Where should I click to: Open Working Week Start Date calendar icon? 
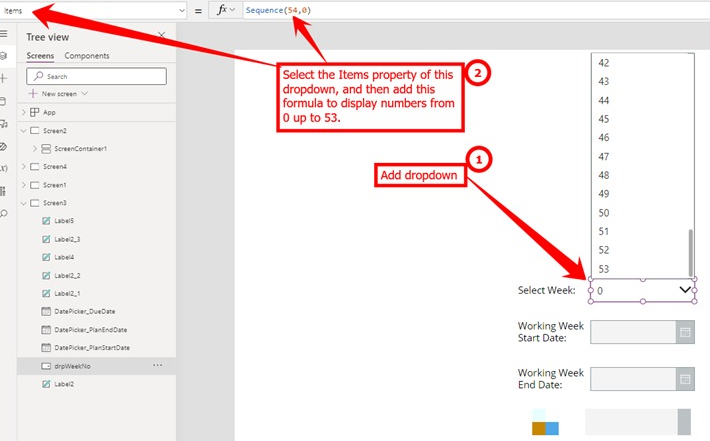[685, 332]
